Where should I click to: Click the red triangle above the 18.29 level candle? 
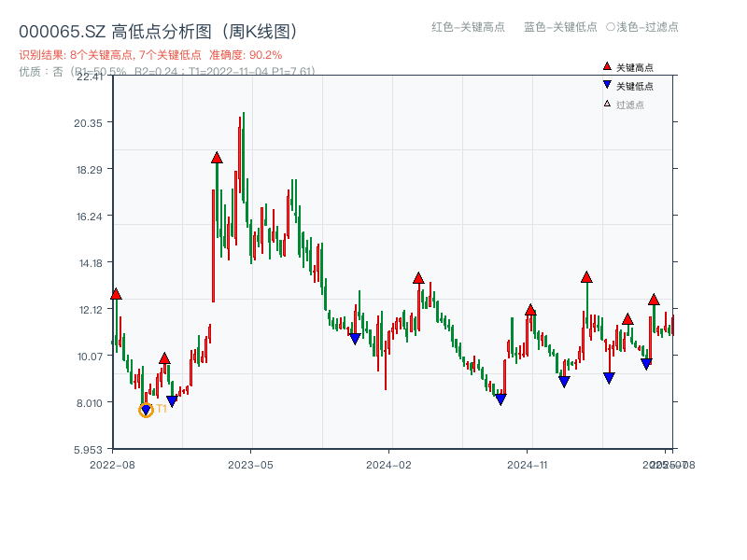click(217, 159)
